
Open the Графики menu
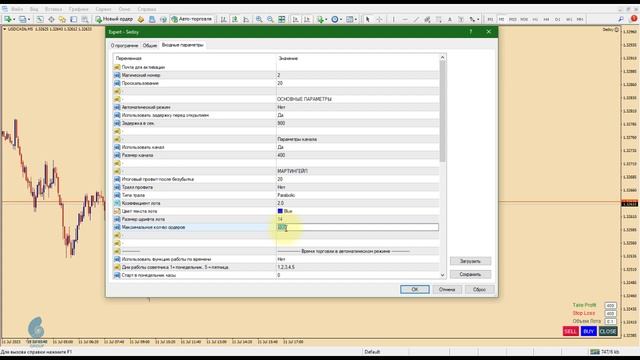(x=78, y=9)
